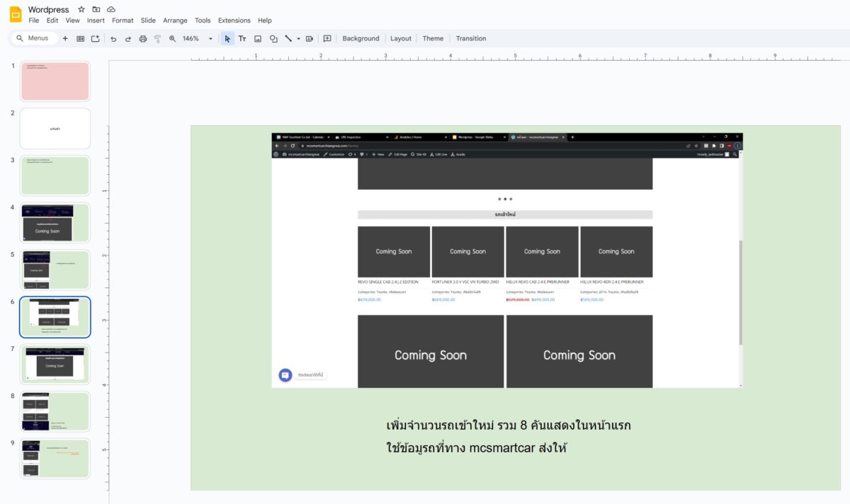This screenshot has height=504, width=850.
Task: Open the Insert menu
Action: pos(96,21)
